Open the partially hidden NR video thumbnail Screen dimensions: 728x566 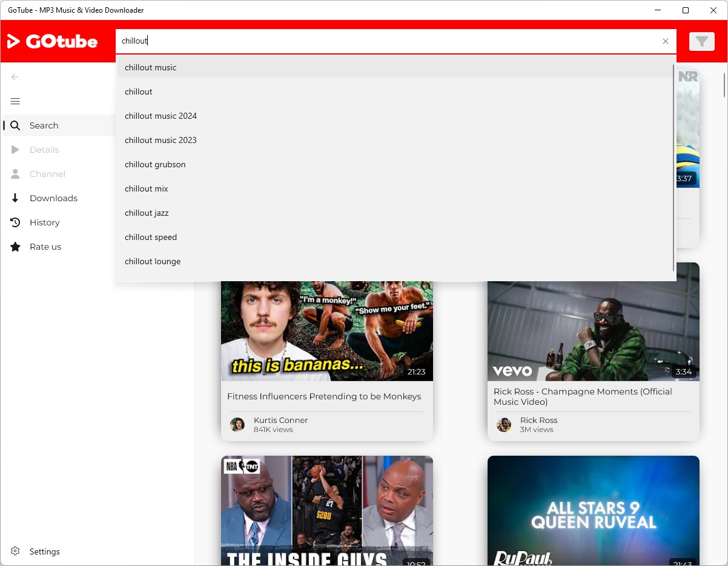click(x=688, y=128)
